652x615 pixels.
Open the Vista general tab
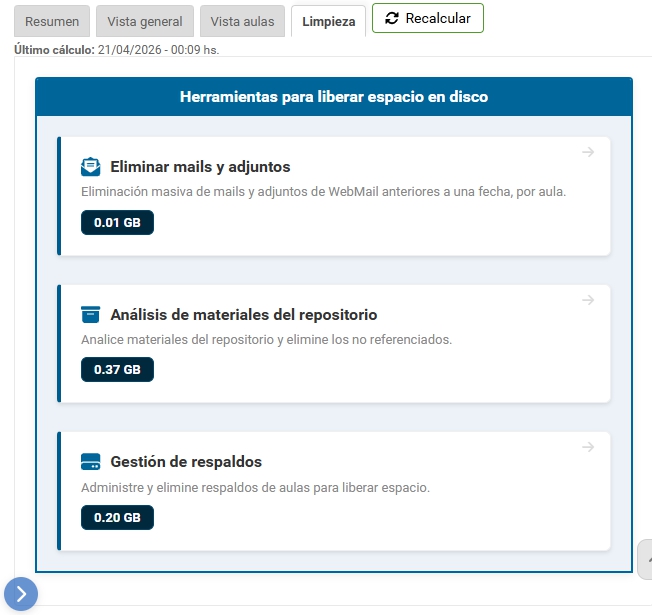coord(145,21)
